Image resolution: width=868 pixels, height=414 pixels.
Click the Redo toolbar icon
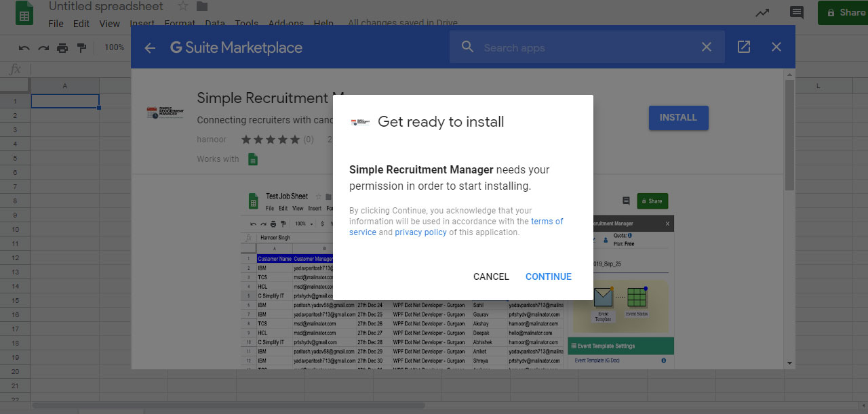point(43,48)
